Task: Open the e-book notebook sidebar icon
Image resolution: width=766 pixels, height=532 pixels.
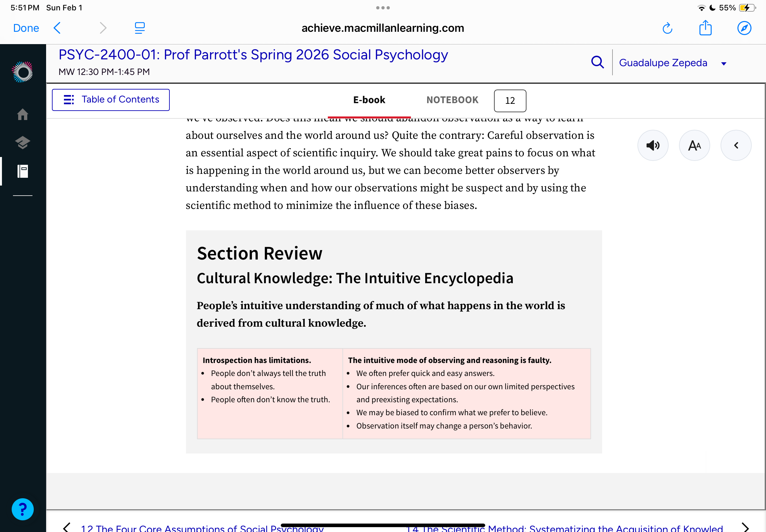Action: pyautogui.click(x=23, y=171)
